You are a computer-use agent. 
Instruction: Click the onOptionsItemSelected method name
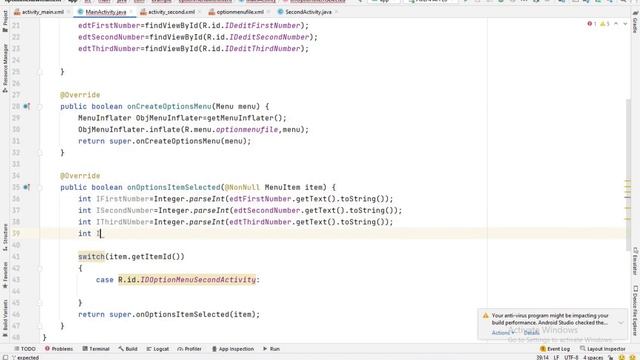click(x=173, y=187)
